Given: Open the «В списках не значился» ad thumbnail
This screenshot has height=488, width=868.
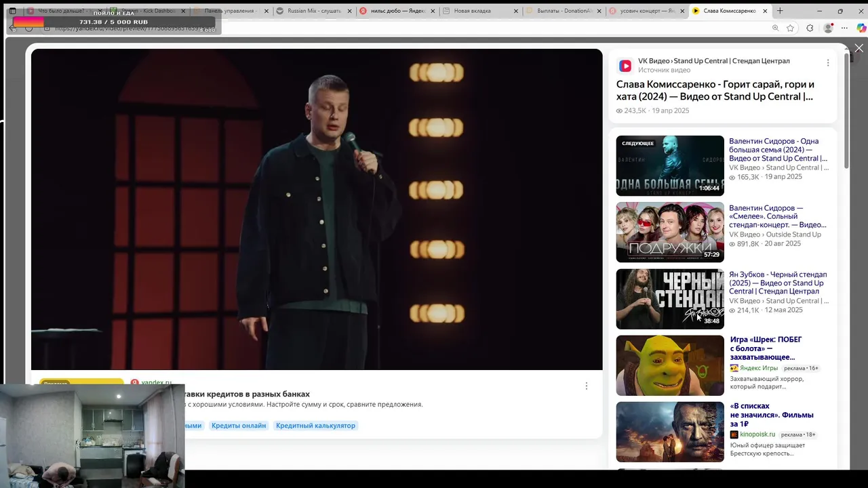Looking at the screenshot, I should pos(670,432).
